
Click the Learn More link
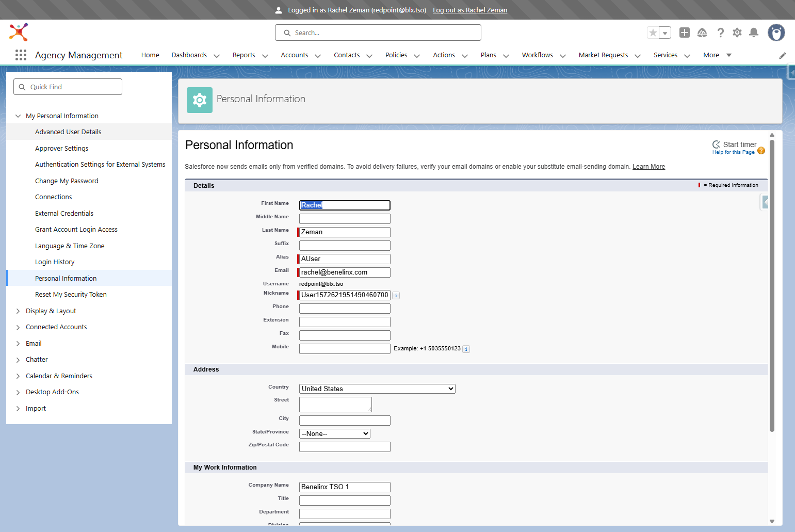coord(648,167)
